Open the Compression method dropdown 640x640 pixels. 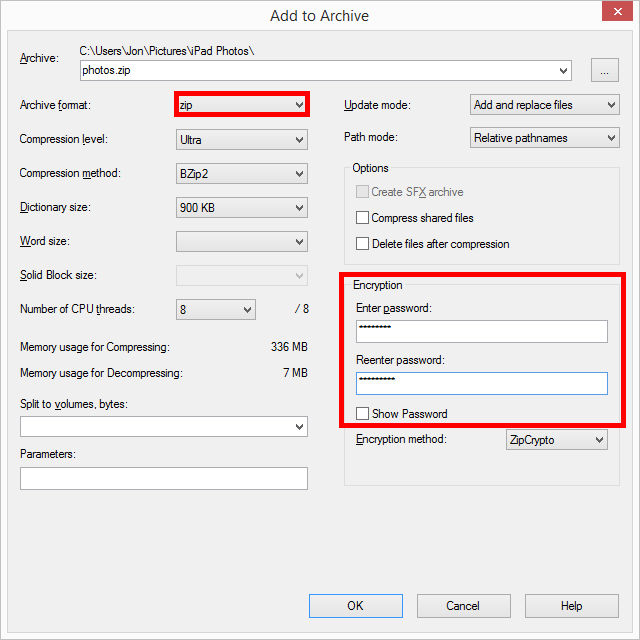241,174
